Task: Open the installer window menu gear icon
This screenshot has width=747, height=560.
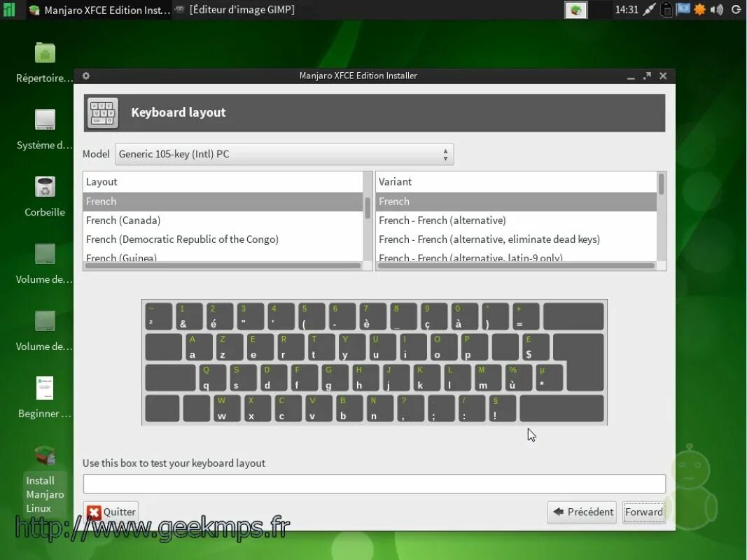Action: 85,76
